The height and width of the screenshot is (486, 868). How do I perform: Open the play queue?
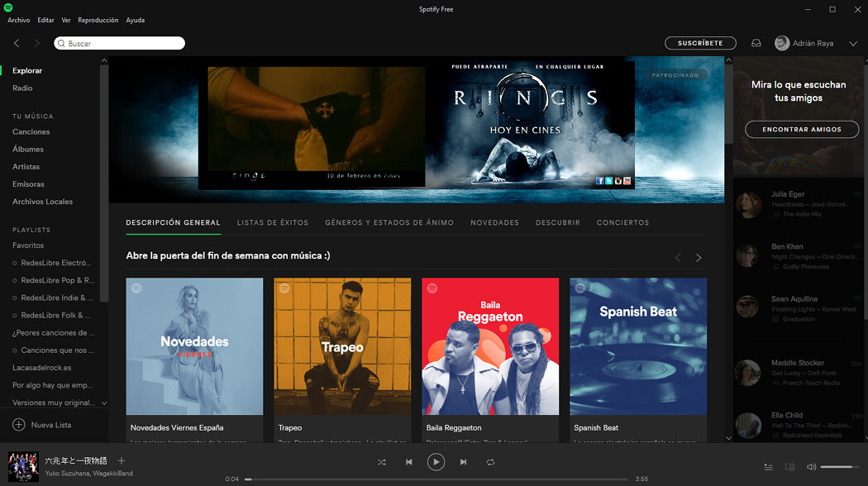coord(767,467)
